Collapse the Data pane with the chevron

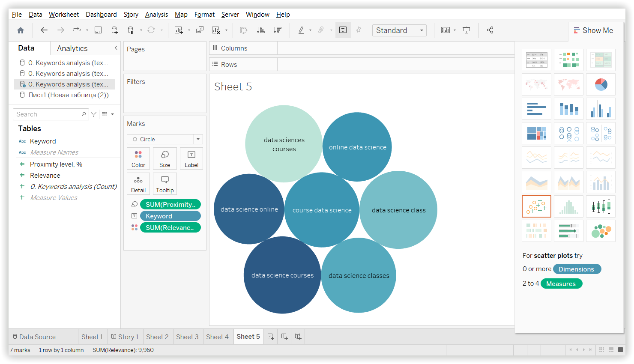click(x=116, y=48)
